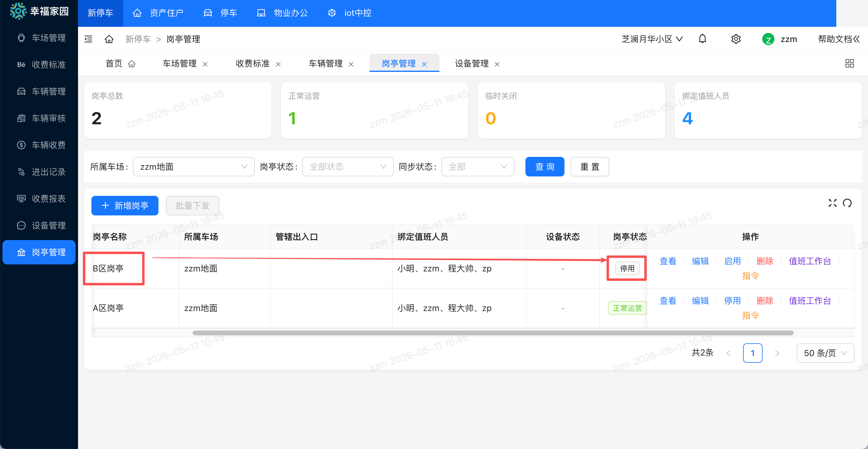Screen dimensions: 868x449
Task: Expand 帮助文档 panel
Action: (839, 39)
